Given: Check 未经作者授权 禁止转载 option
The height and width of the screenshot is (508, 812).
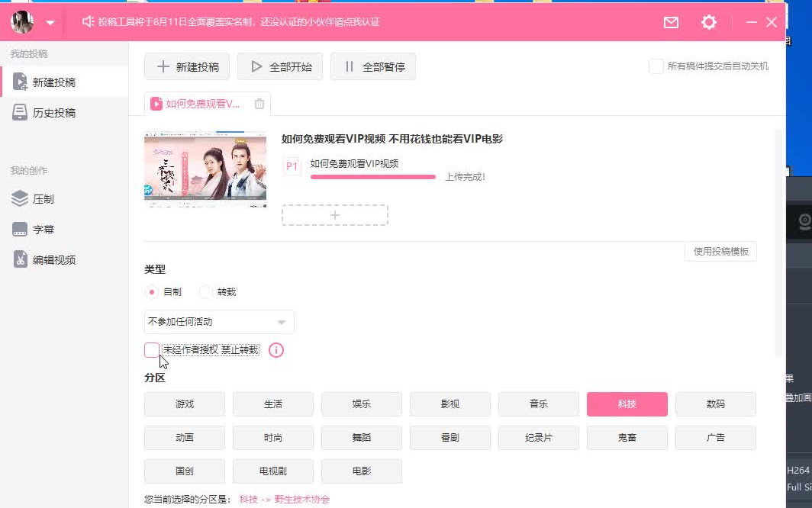Looking at the screenshot, I should tap(151, 350).
